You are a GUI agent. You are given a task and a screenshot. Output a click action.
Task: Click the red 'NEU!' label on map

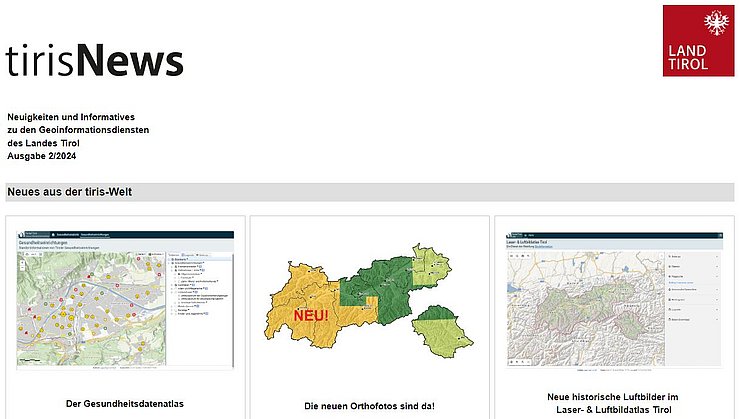311,316
